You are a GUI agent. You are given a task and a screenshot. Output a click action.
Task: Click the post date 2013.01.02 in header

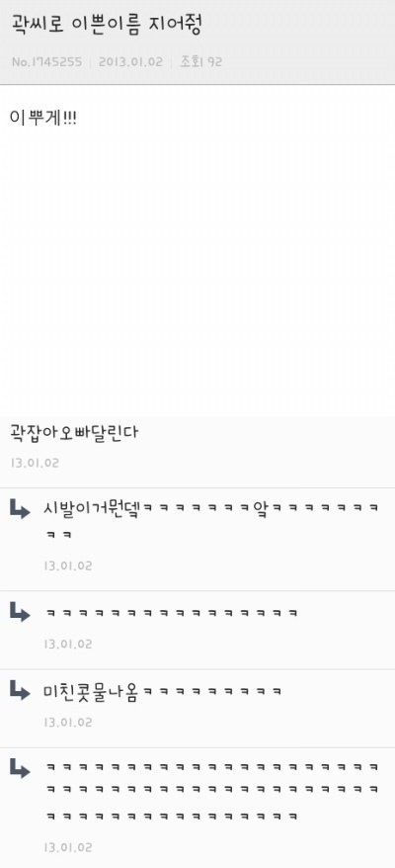click(x=130, y=61)
